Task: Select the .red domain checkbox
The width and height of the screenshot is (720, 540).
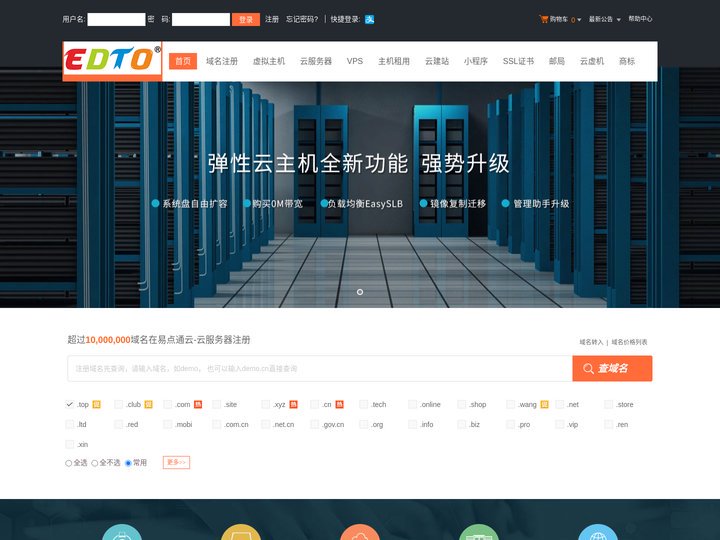Action: (118, 424)
